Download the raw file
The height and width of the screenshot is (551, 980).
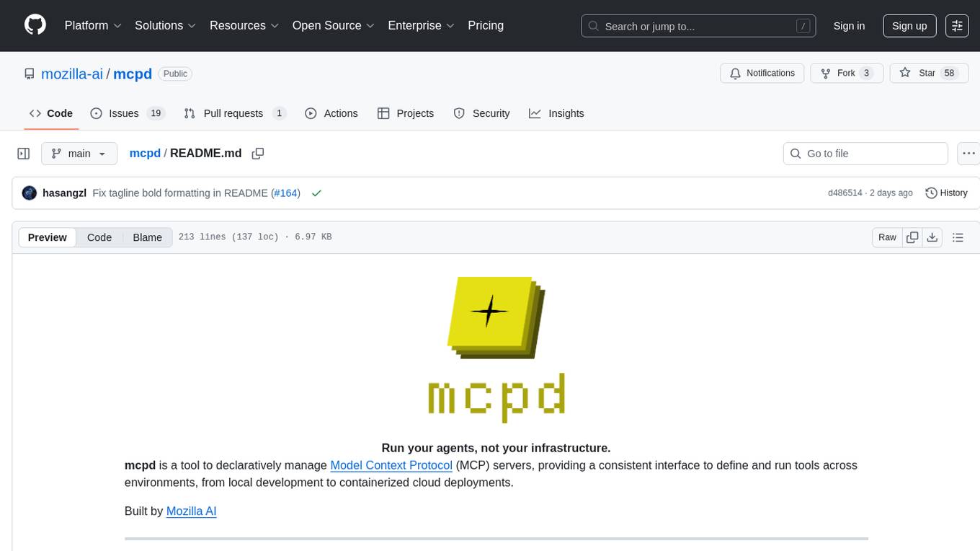coord(932,237)
